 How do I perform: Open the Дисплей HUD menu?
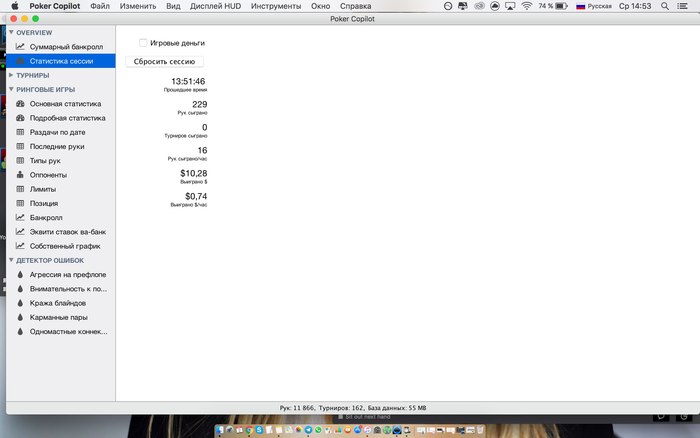(x=215, y=6)
